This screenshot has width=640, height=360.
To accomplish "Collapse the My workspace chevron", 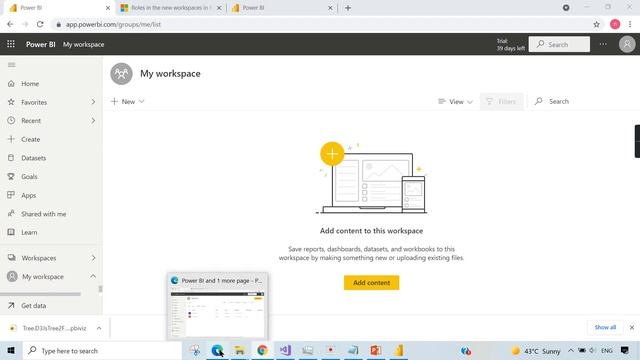I will (93, 276).
